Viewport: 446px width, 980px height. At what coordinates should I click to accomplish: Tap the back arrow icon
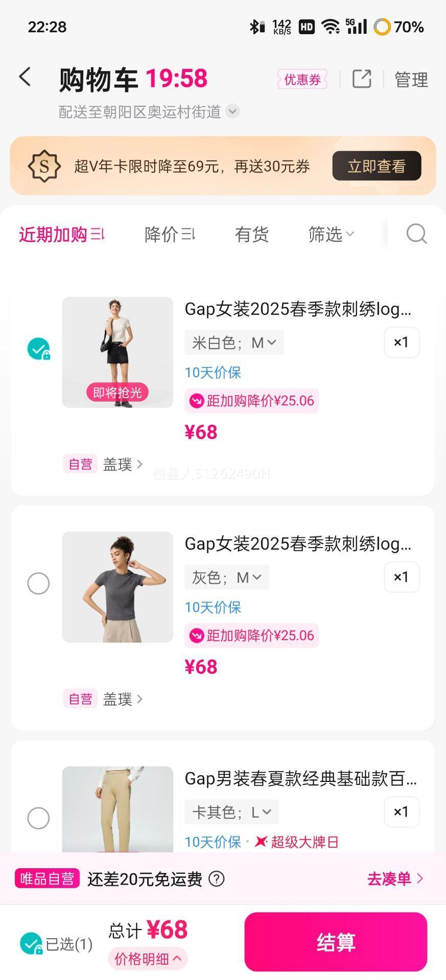(25, 78)
